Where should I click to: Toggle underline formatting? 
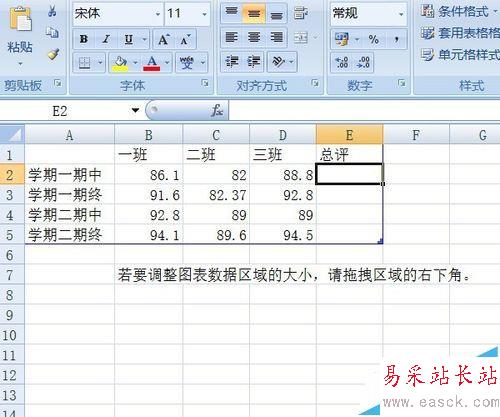point(129,39)
